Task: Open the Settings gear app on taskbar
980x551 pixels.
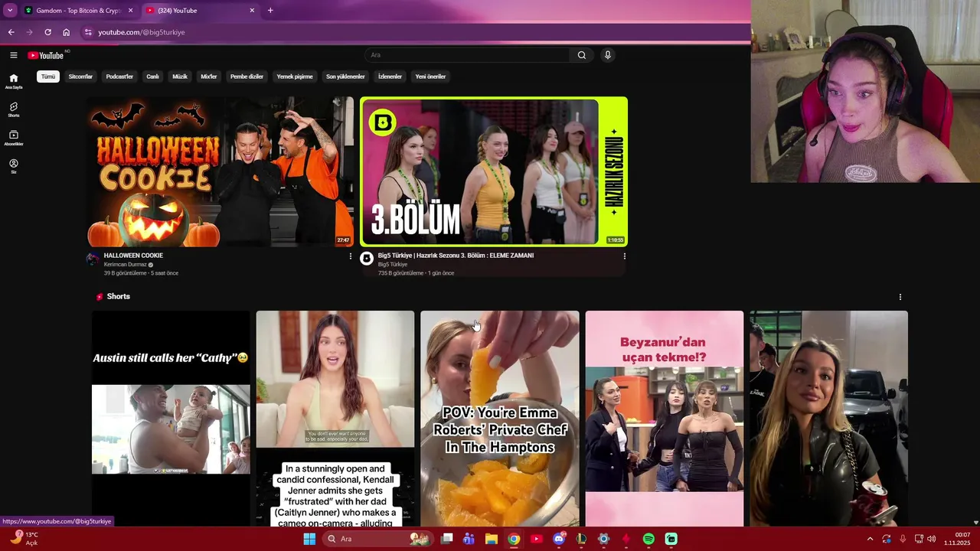Action: point(603,539)
